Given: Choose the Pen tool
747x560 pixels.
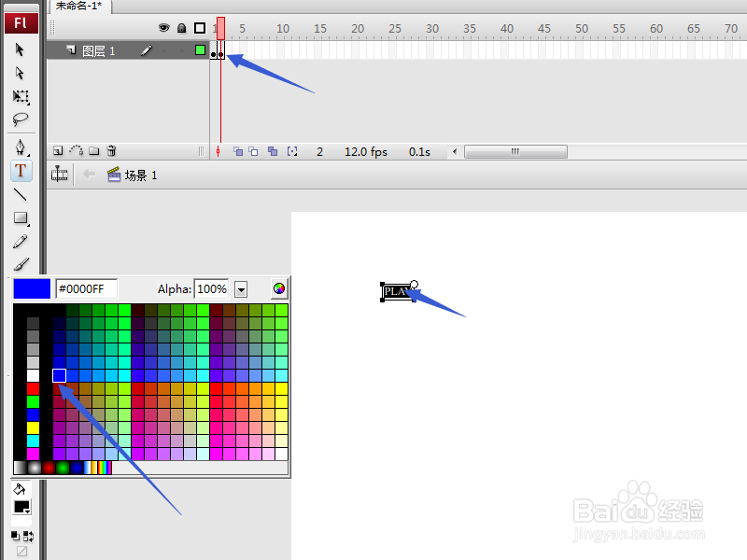Looking at the screenshot, I should click(21, 146).
